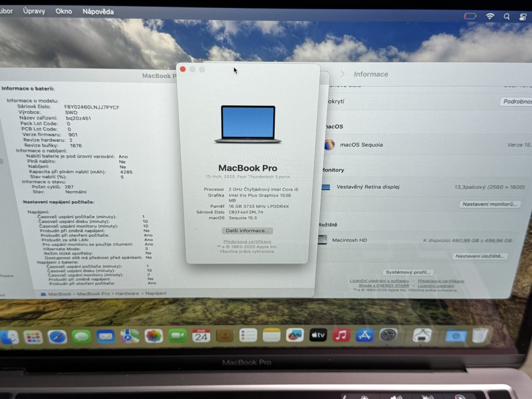The image size is (532, 399).
Task: Open the Messages app in the Dock
Action: pyautogui.click(x=82, y=337)
